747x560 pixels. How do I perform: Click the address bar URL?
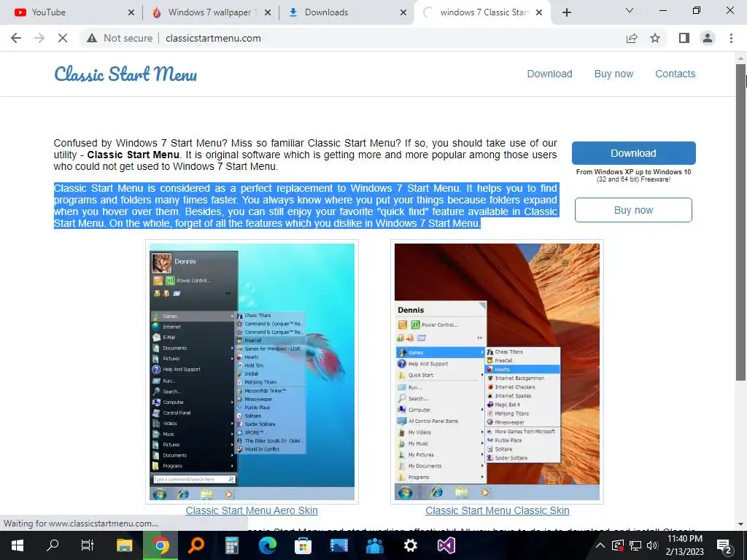click(213, 38)
